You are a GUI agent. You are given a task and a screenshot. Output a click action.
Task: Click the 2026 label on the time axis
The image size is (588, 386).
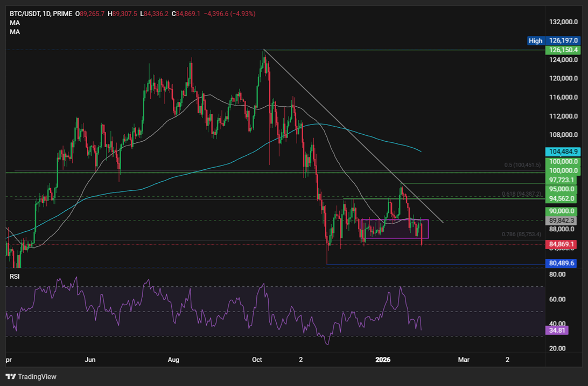383,360
